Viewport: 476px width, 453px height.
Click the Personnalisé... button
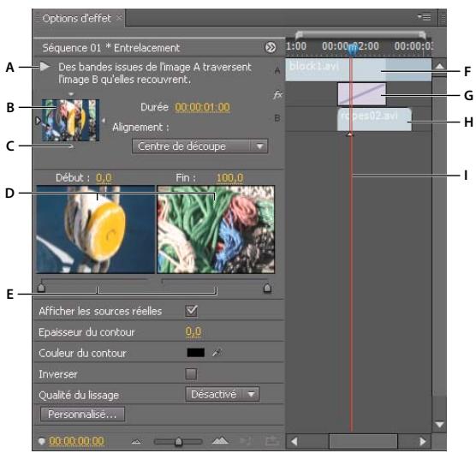click(82, 414)
